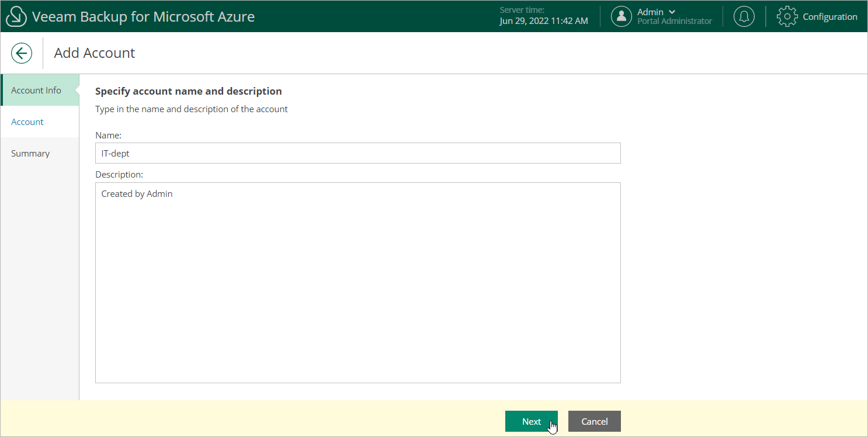Screen dimensions: 868x437
Task: Click the Name field containing IT-dept
Action: pyautogui.click(x=357, y=153)
